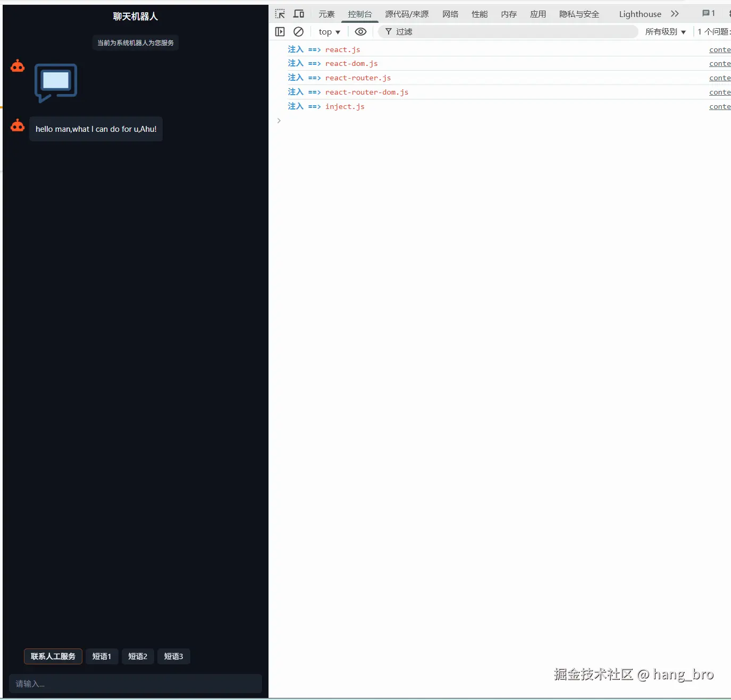The width and height of the screenshot is (731, 700).
Task: Open source link for inject.js log
Action: click(x=720, y=106)
